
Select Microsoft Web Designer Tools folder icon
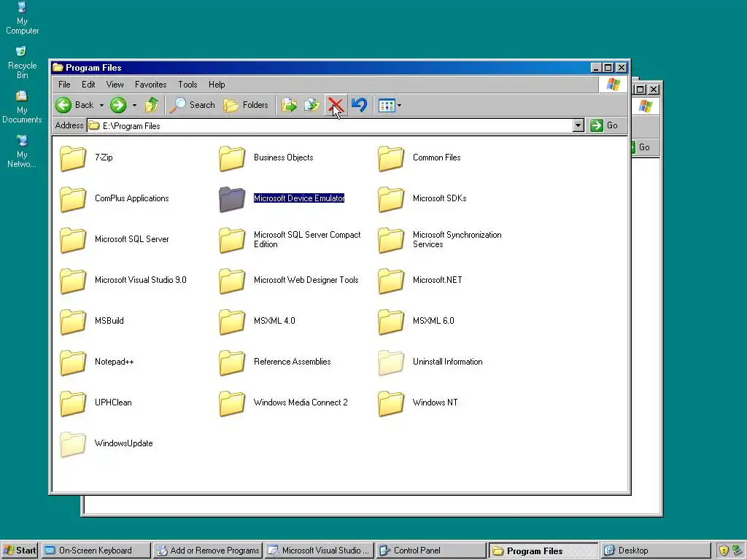point(232,281)
